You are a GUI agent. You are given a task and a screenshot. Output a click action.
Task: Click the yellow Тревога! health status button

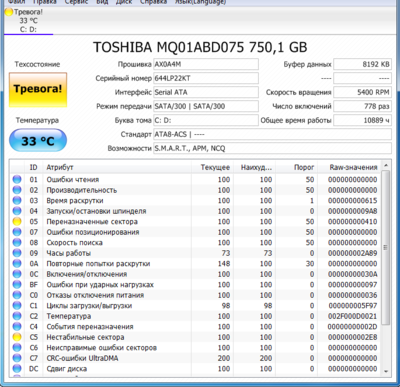(x=38, y=89)
